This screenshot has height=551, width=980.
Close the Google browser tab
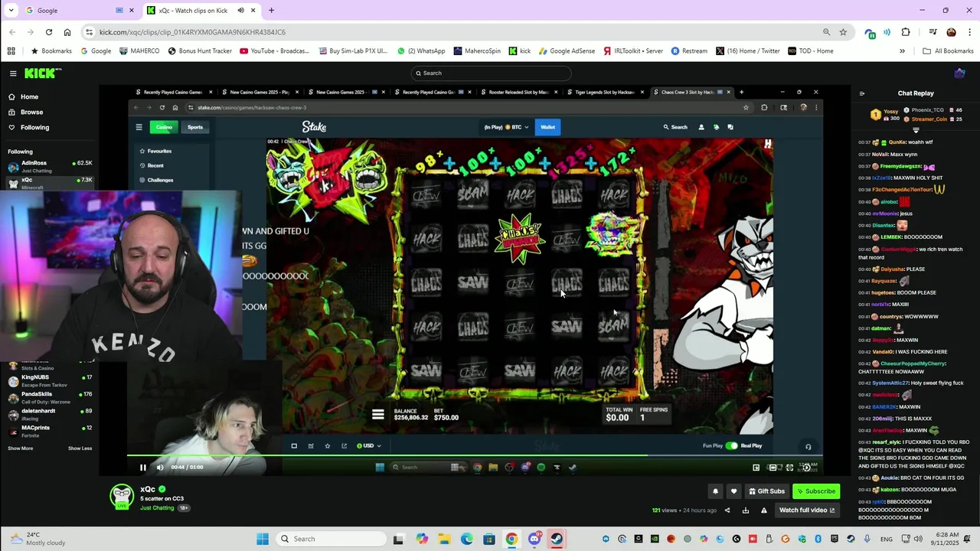(x=132, y=11)
